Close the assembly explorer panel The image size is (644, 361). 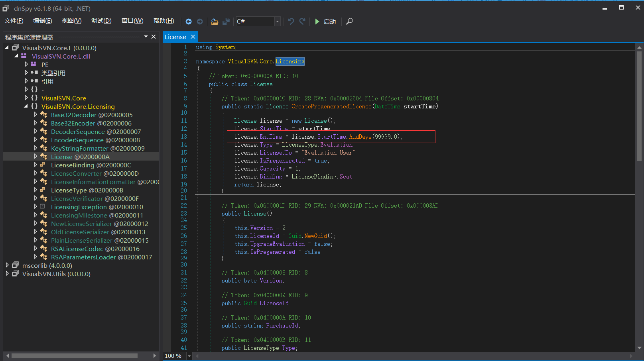tap(154, 37)
